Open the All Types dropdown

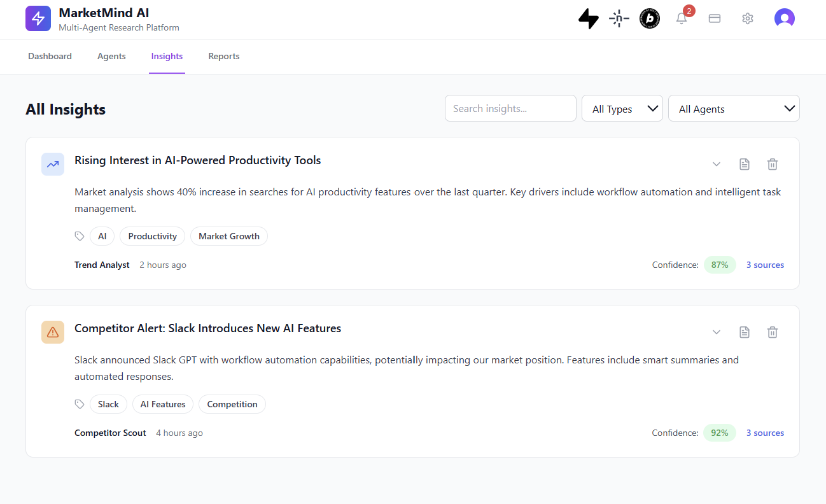point(622,109)
